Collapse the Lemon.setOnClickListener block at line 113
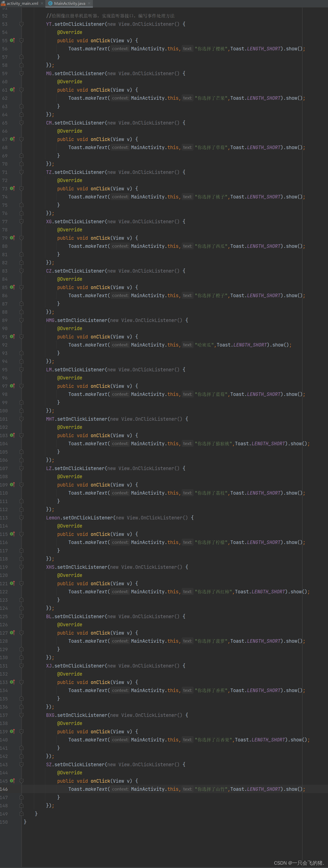 [x=22, y=518]
